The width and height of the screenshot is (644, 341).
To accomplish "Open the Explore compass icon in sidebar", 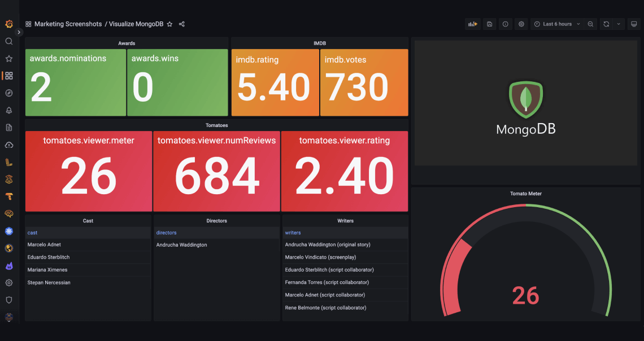I will coord(8,93).
